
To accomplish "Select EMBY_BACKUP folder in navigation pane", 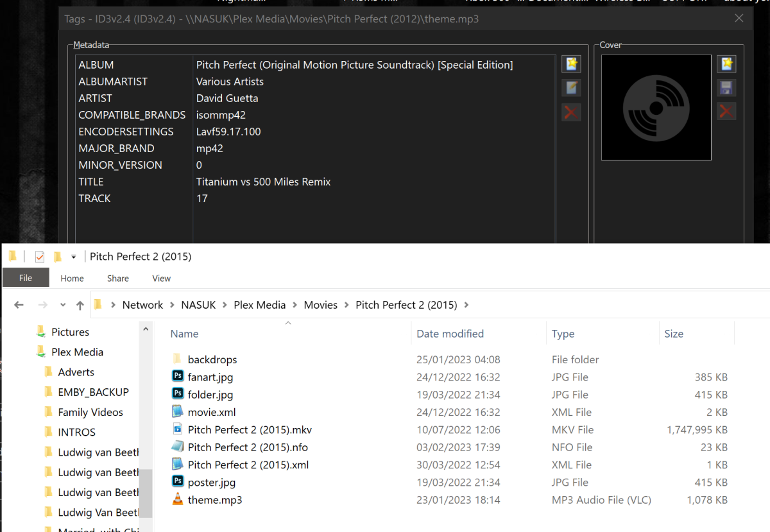I will [93, 392].
